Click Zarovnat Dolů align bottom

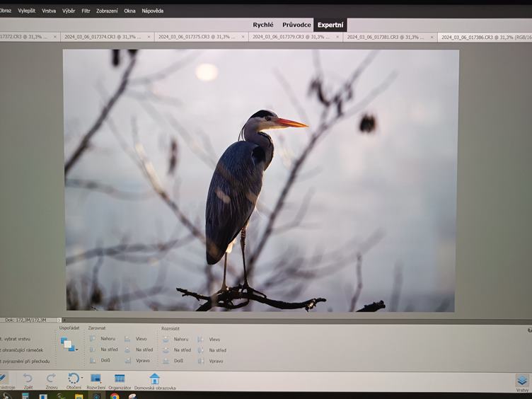[100, 360]
